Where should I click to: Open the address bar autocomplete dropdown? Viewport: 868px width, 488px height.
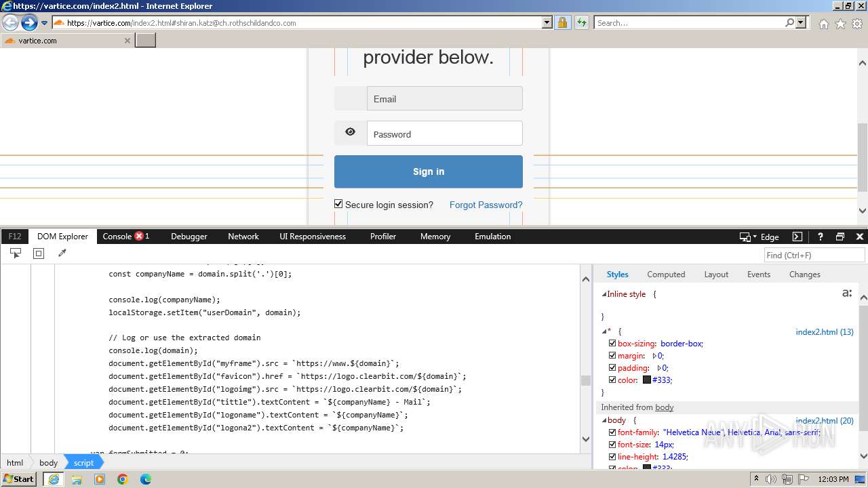click(x=547, y=22)
